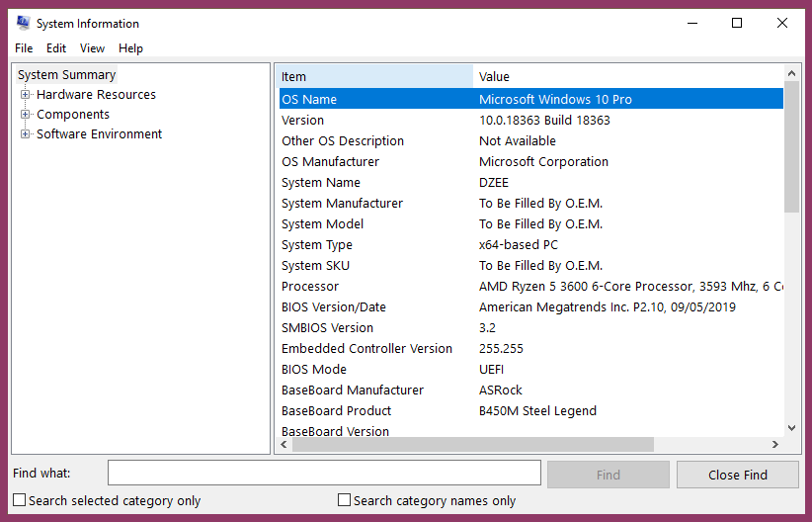Screen dimensions: 812x522
Task: Enable Search category names only checkbox
Action: 345,500
